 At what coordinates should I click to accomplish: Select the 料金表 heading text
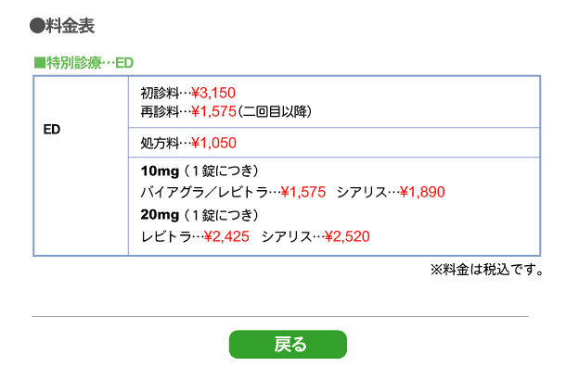point(70,26)
